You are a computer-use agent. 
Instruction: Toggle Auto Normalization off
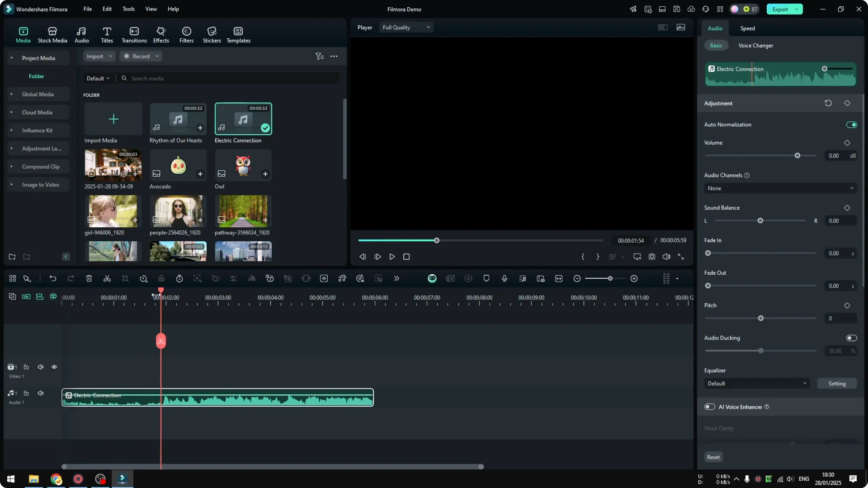[851, 124]
